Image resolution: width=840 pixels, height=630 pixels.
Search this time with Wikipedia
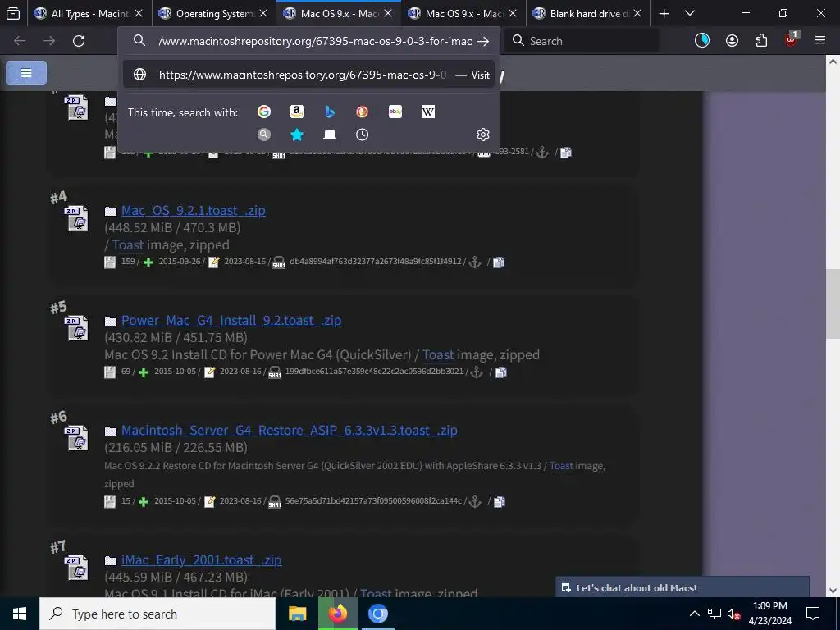point(428,112)
